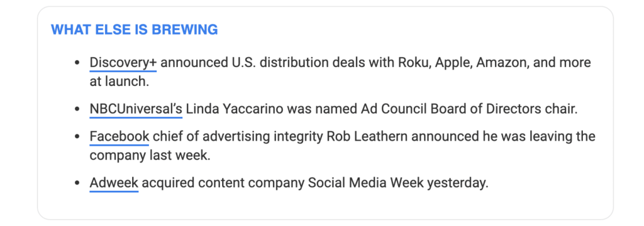Screen dimensions: 644x226
Task: Click the text company last week
Action: click(x=150, y=156)
